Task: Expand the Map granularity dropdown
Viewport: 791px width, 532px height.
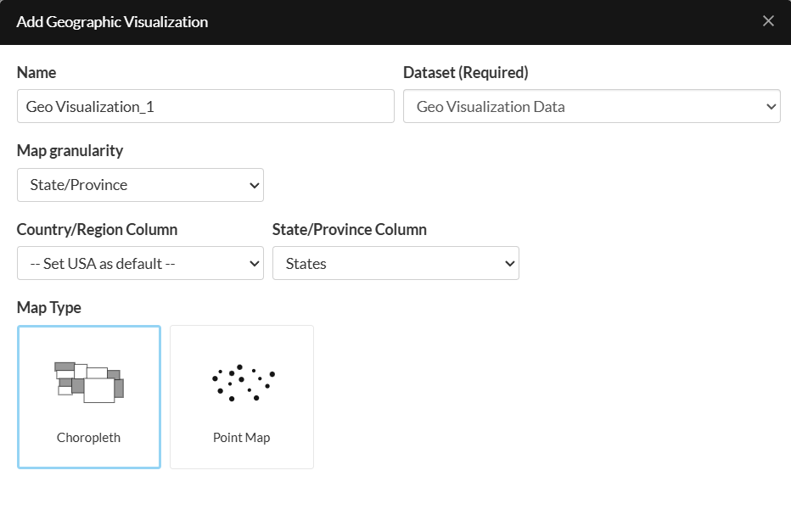Action: point(140,185)
